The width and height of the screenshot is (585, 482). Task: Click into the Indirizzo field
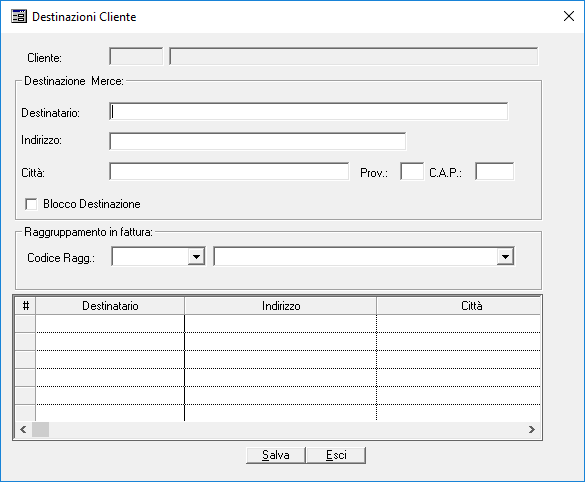tap(257, 141)
